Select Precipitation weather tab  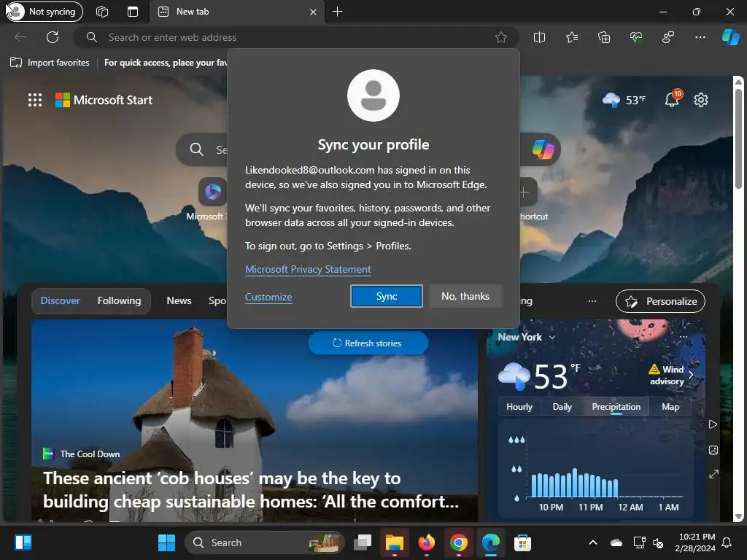pos(616,407)
